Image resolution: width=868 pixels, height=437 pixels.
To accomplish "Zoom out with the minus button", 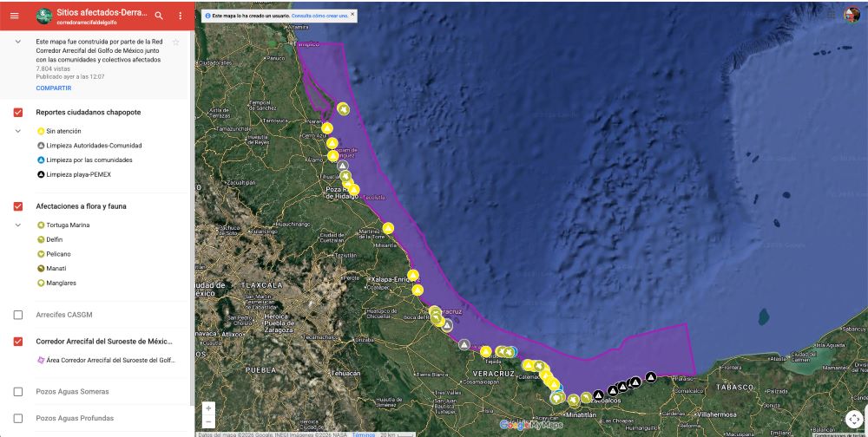I will click(208, 421).
